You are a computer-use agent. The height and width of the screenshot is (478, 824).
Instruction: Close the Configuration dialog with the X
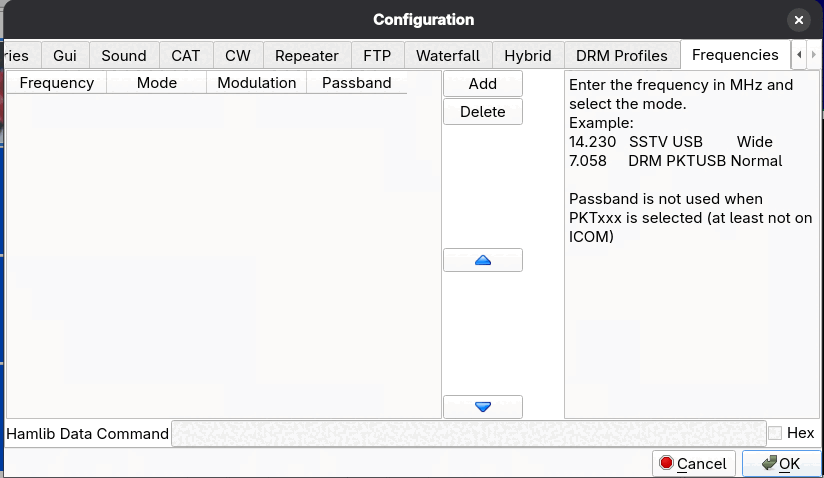798,20
